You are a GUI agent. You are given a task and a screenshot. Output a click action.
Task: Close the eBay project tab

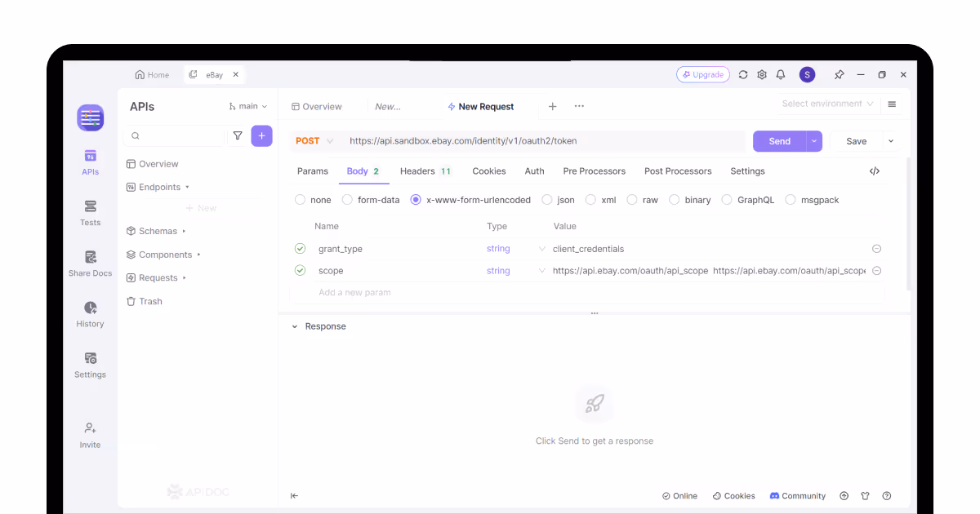235,74
